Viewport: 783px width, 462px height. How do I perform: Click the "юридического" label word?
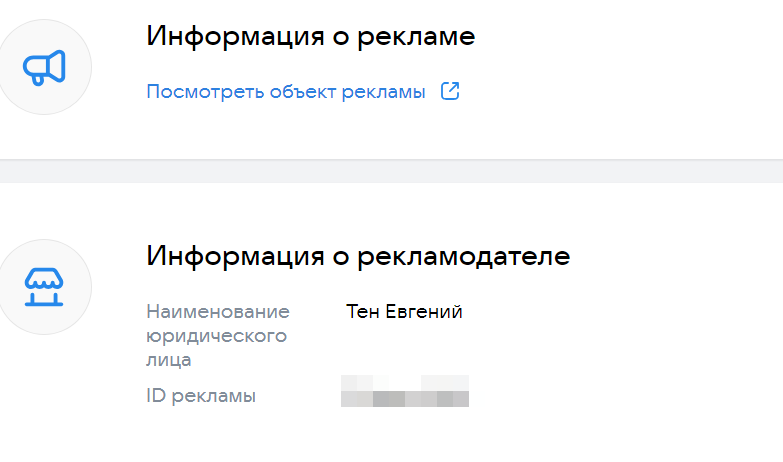click(216, 336)
